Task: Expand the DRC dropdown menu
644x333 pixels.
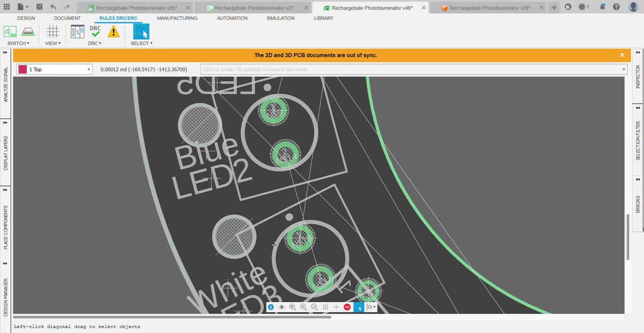Action: [95, 43]
